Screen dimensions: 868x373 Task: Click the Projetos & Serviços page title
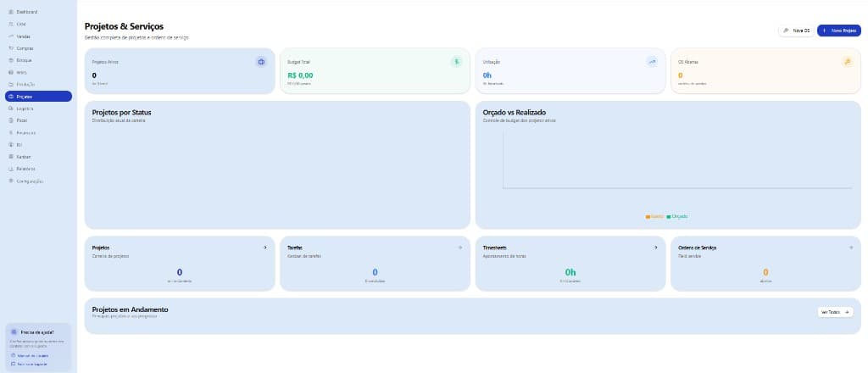coord(124,26)
